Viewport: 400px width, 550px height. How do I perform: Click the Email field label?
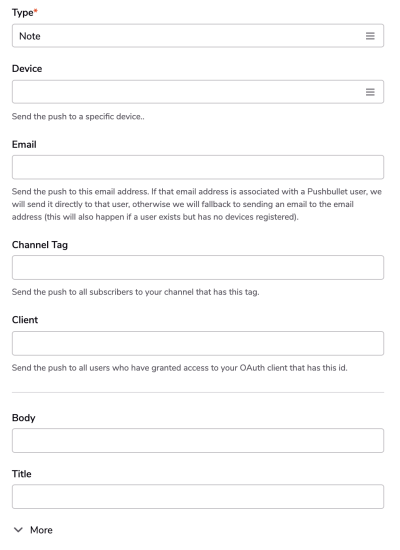point(24,144)
